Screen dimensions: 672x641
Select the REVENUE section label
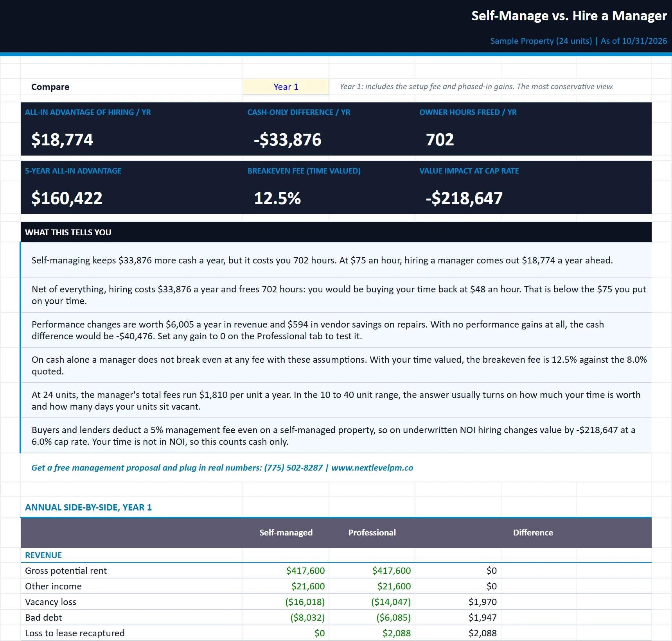pyautogui.click(x=43, y=555)
